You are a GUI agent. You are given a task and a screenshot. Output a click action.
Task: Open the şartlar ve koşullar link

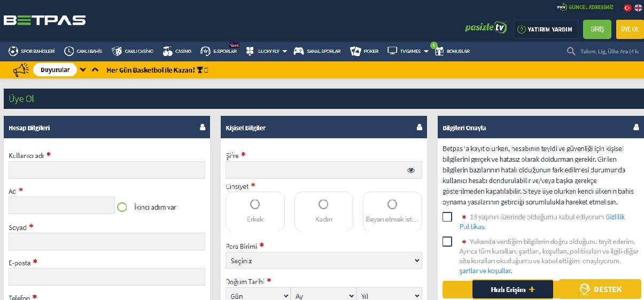coord(486,271)
